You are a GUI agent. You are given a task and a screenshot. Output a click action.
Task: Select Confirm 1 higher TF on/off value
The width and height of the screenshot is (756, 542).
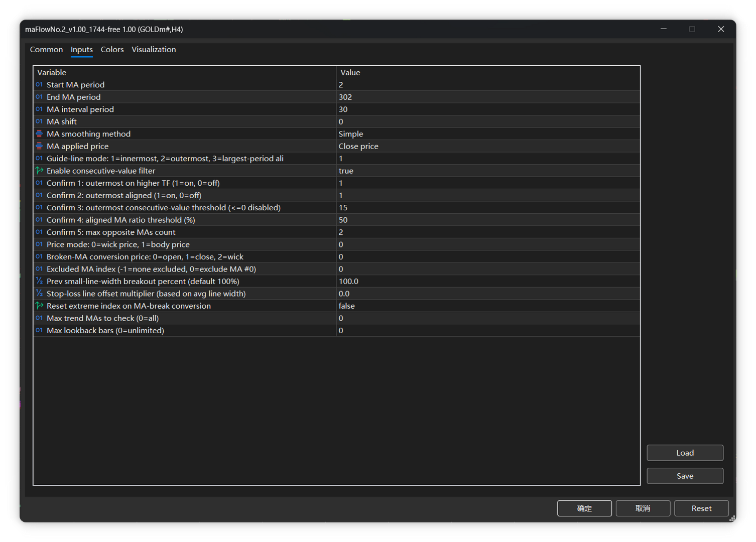coord(488,183)
